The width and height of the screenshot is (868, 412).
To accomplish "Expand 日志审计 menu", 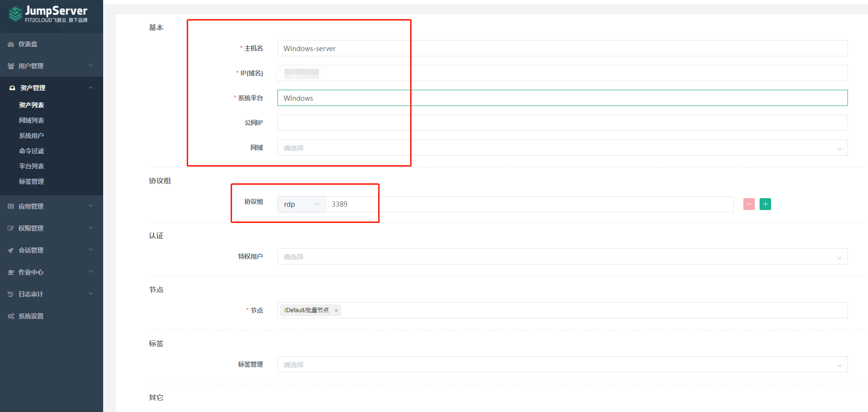I will (x=52, y=294).
